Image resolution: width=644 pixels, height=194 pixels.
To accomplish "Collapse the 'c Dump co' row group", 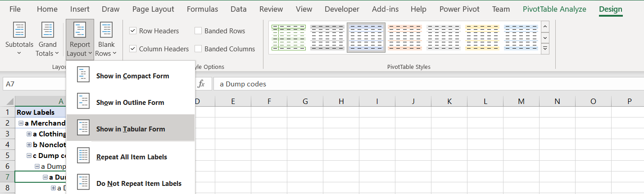I will tap(29, 155).
